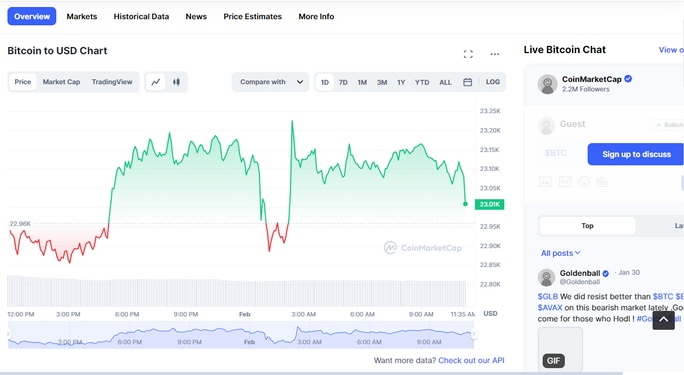The image size is (684, 375).
Task: Click the poll chart icon in composer
Action: 602,181
